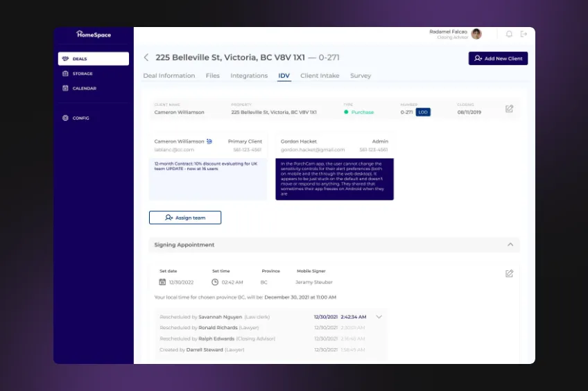Screen dimensions: 588x391
Task: Click the clock icon beside set time
Action: click(215, 282)
